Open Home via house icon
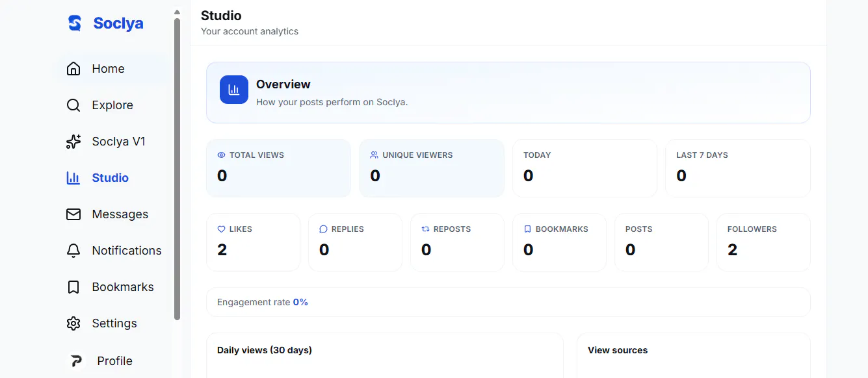Viewport: 868px width, 378px height. coord(73,69)
